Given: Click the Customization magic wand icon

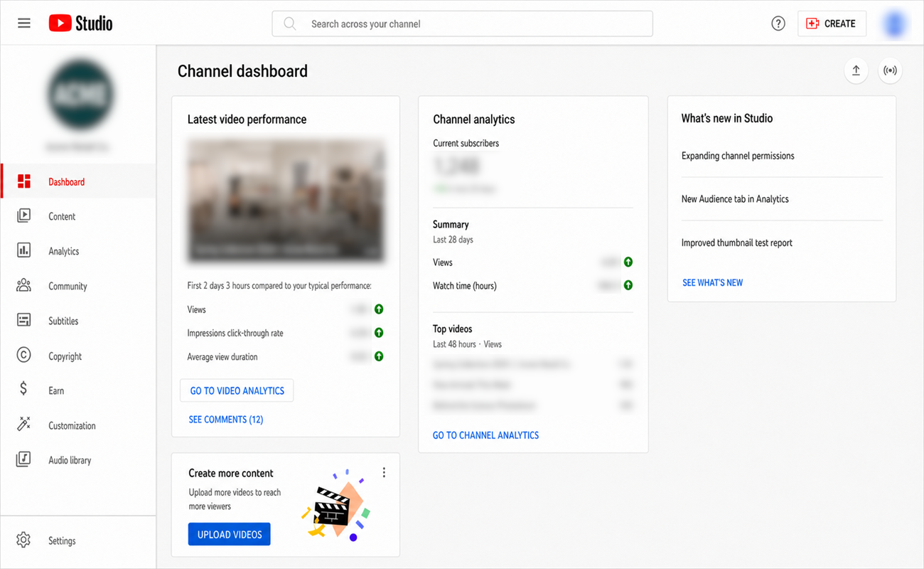Looking at the screenshot, I should 24,425.
